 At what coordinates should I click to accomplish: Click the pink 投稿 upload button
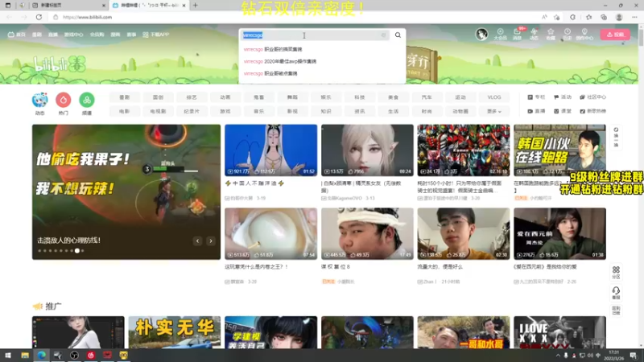point(615,35)
